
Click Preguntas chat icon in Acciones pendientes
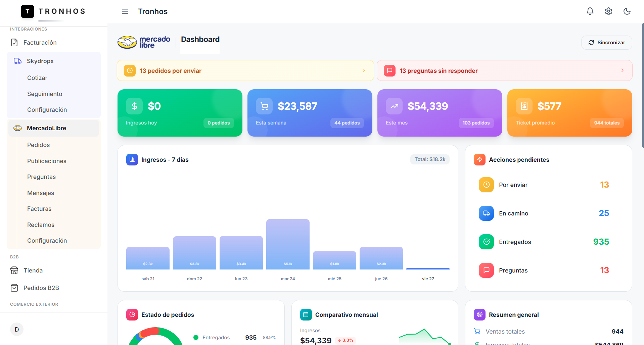click(486, 270)
